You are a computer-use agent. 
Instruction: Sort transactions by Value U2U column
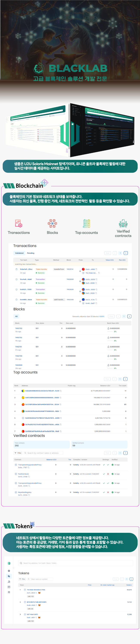pos(110,260)
